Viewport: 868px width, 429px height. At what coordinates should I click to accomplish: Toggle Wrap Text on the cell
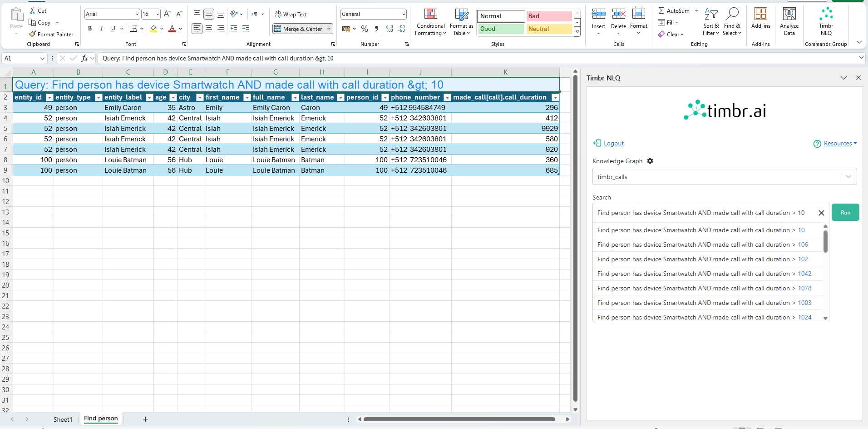291,15
